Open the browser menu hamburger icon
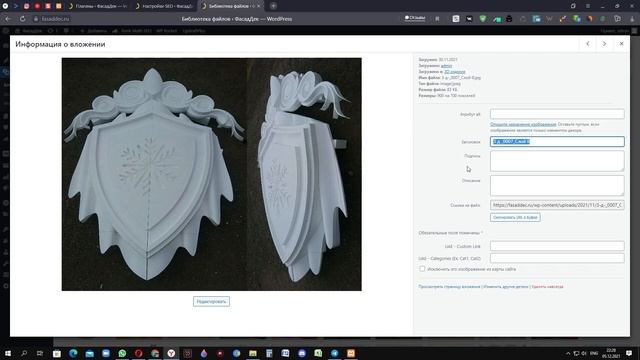 click(588, 6)
